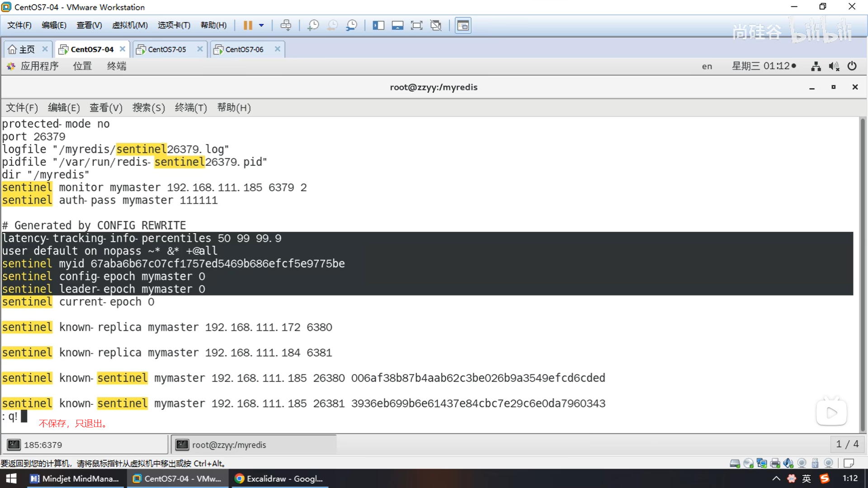Screen dimensions: 868x488
Task: Click the GNOME volume icon
Action: [x=834, y=66]
